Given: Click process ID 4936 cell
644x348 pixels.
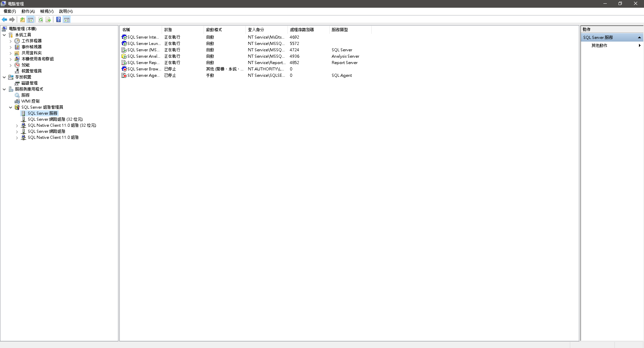Looking at the screenshot, I should pos(294,56).
